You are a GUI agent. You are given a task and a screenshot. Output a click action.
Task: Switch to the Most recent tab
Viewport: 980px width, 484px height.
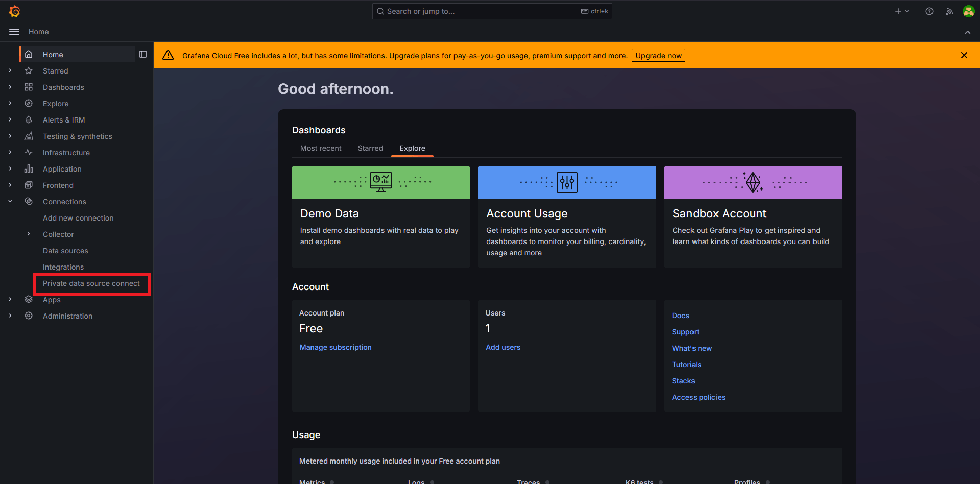321,148
